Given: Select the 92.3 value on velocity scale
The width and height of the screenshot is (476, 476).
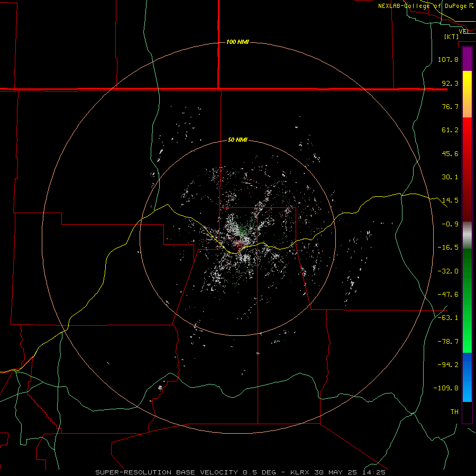Looking at the screenshot, I should click(450, 83).
